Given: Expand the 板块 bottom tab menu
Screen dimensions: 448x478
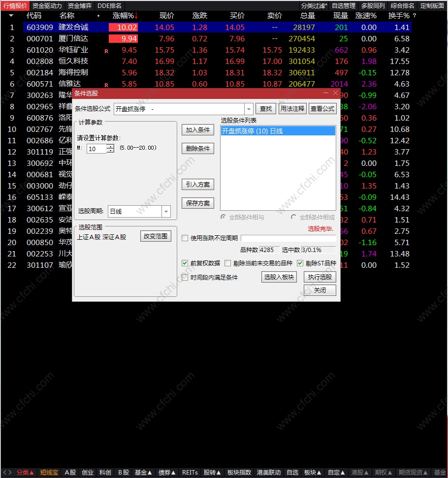Looking at the screenshot, I should pyautogui.click(x=313, y=473).
